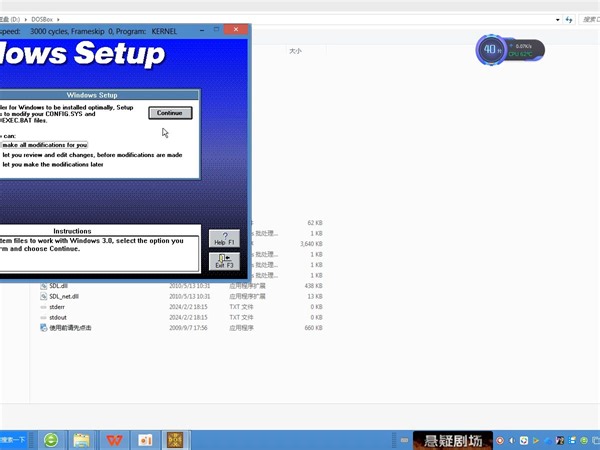This screenshot has height=450, width=600.
Task: Select the 使用前请先点击 application file
Action: 70,328
